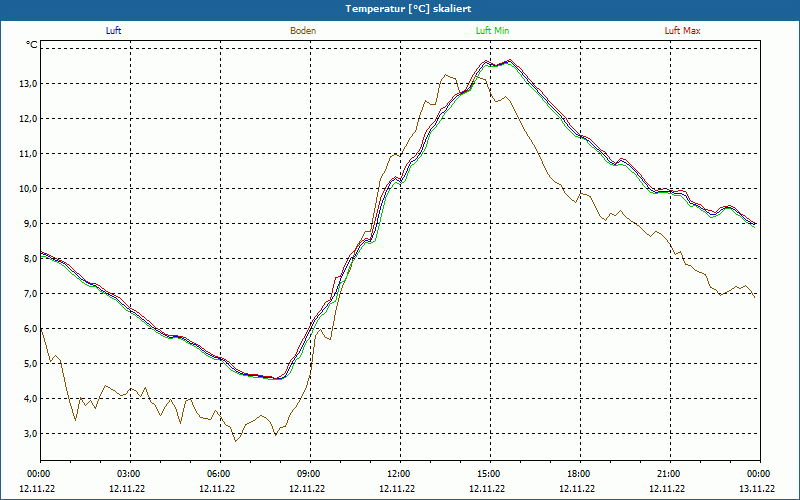Click the '8,0' y-axis value
Screen dimensions: 800x500
tap(30, 259)
